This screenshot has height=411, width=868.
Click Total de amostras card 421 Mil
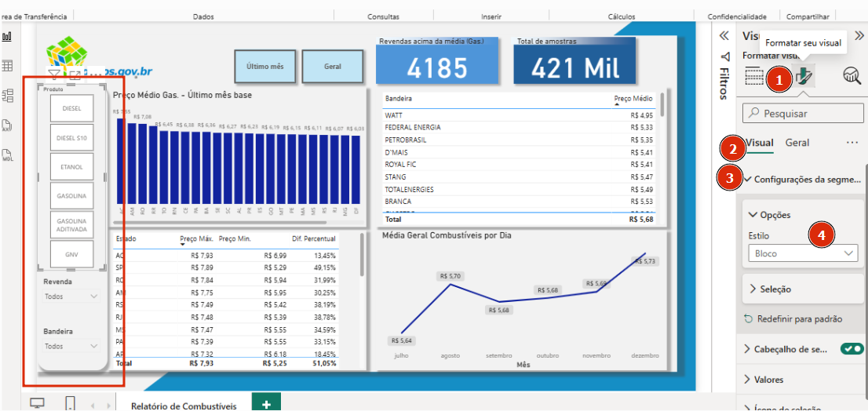[x=575, y=61]
